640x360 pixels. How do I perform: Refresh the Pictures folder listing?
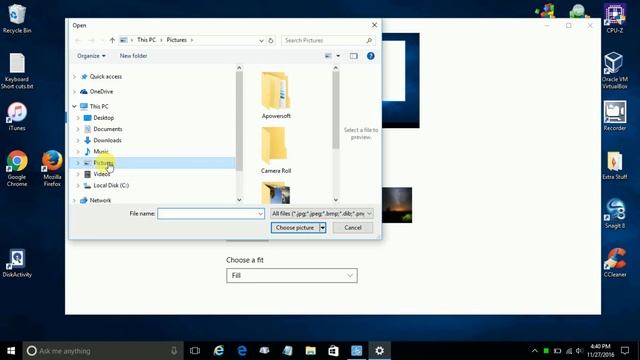(271, 40)
